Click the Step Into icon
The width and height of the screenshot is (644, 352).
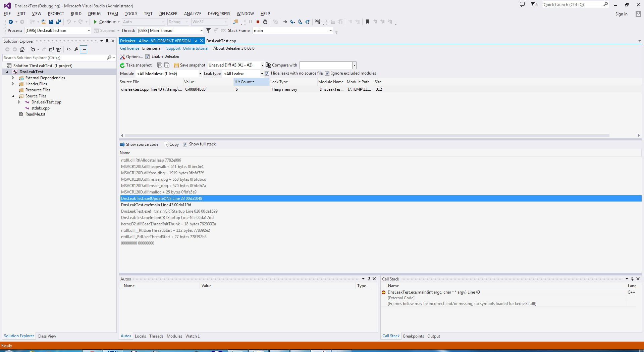(293, 22)
